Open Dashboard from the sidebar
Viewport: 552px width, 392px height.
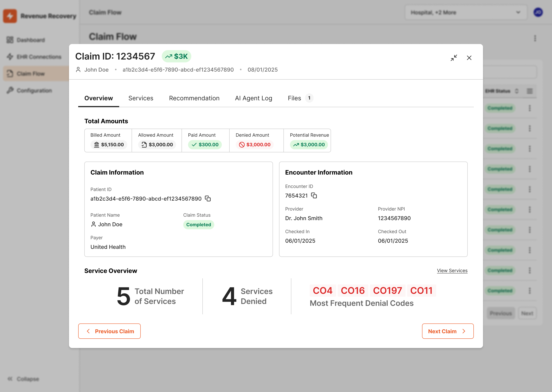coord(30,40)
